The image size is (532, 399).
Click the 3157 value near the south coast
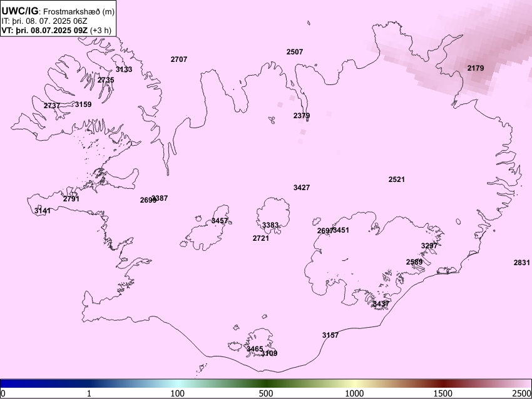point(330,335)
